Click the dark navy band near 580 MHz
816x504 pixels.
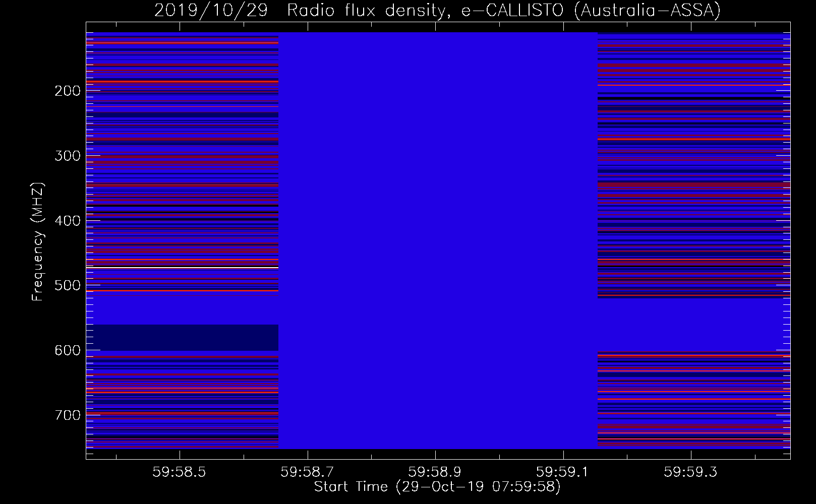[182, 338]
